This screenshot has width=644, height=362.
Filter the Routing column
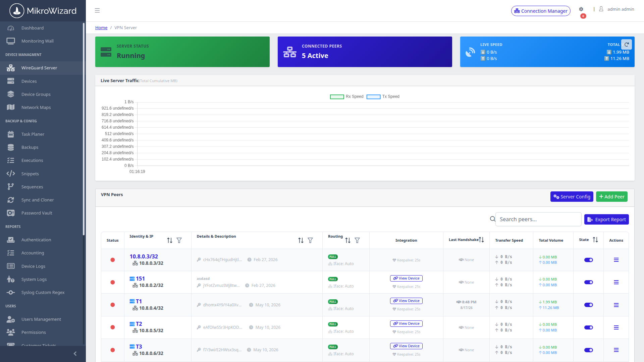357,240
